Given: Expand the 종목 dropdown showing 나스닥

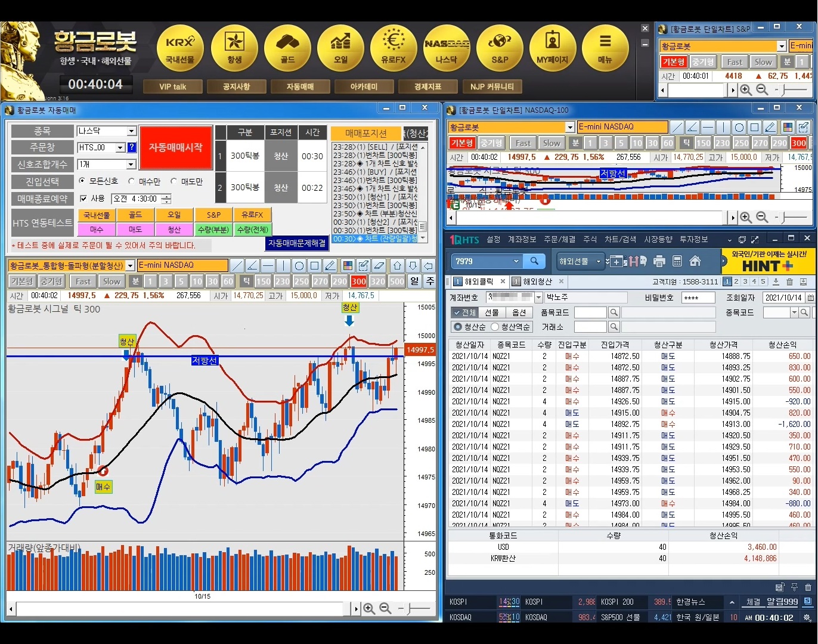Looking at the screenshot, I should click(132, 131).
